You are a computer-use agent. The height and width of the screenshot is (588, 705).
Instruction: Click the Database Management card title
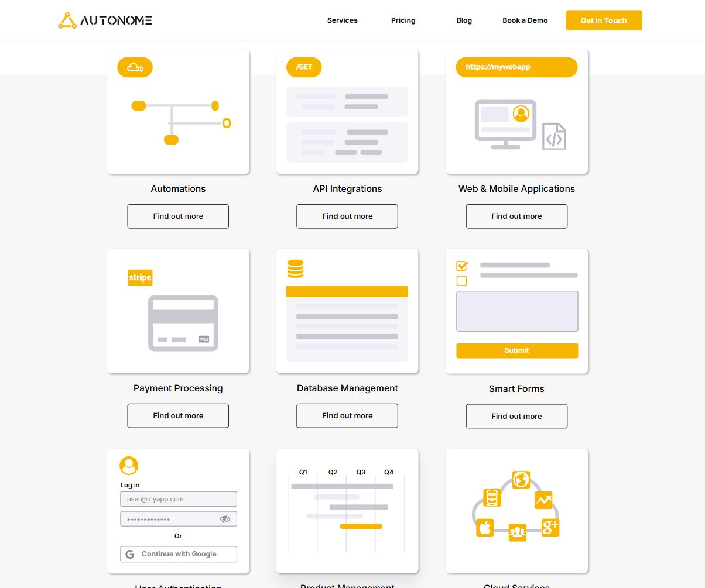[x=347, y=388]
